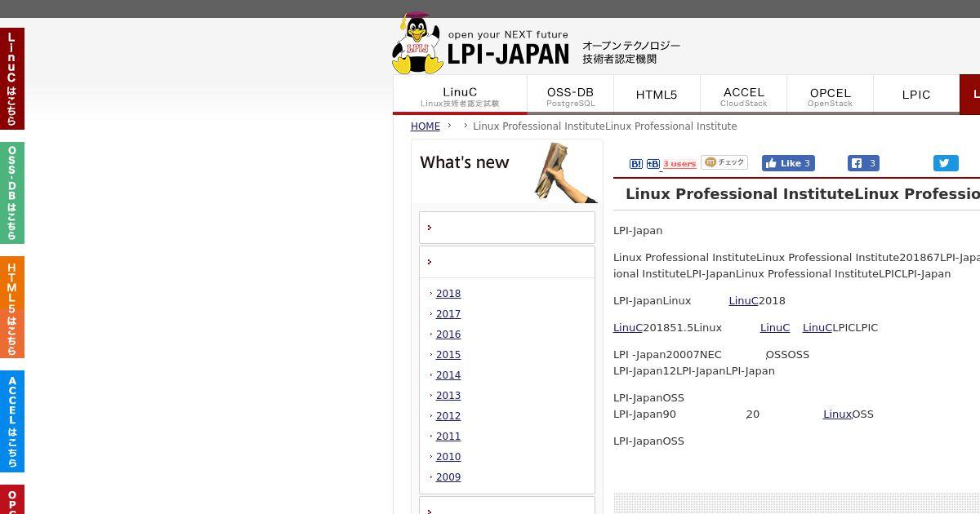The height and width of the screenshot is (514, 980).
Task: Click the LPI-JAPAN penguin logo
Action: point(480,43)
